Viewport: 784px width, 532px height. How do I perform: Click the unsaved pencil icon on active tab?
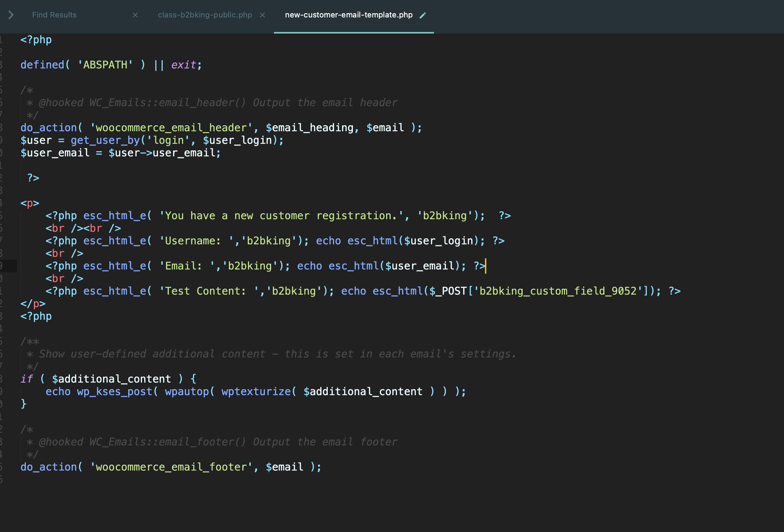point(423,15)
